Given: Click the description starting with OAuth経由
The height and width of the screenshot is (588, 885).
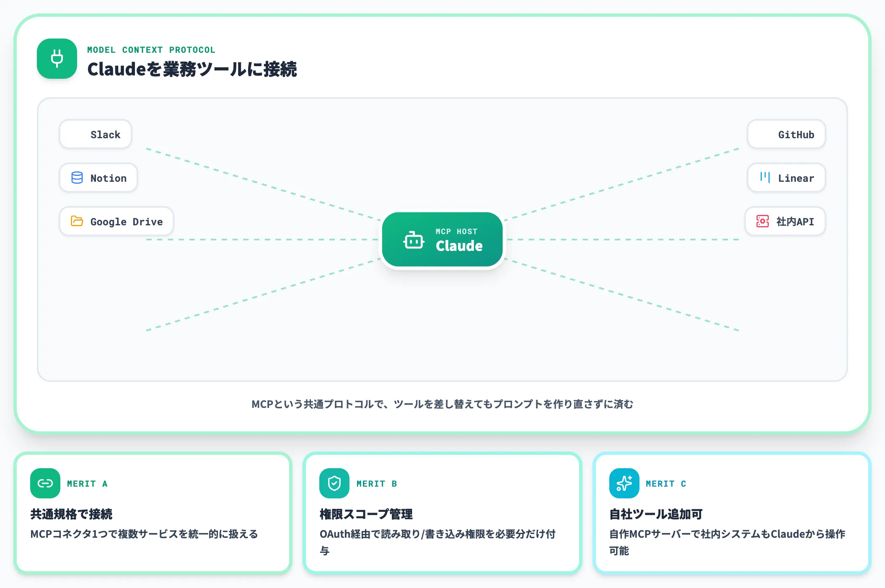Looking at the screenshot, I should [437, 542].
